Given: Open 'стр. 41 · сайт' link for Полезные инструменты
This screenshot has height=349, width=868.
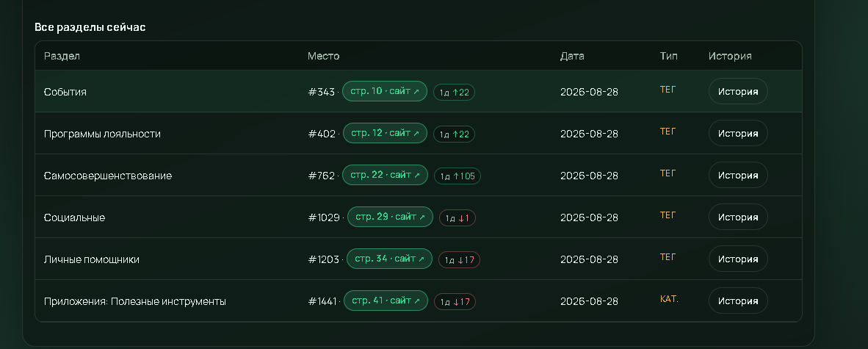Looking at the screenshot, I should (386, 301).
